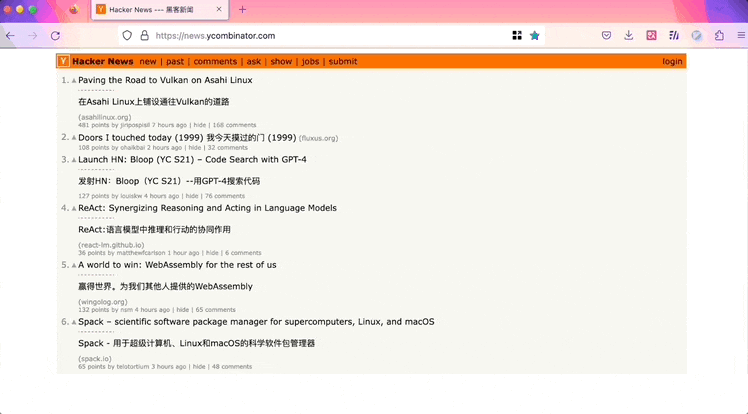Click the browser forward arrow
The width and height of the screenshot is (748, 414).
[x=32, y=36]
